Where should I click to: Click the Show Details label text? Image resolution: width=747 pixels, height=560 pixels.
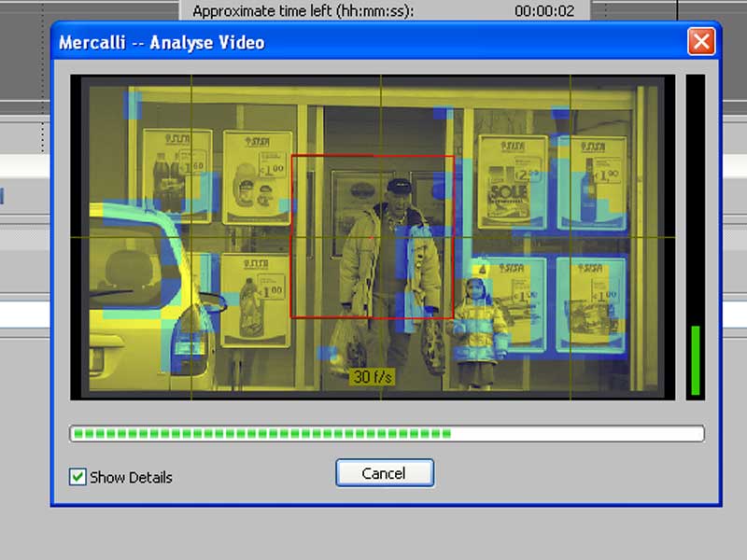tap(131, 477)
